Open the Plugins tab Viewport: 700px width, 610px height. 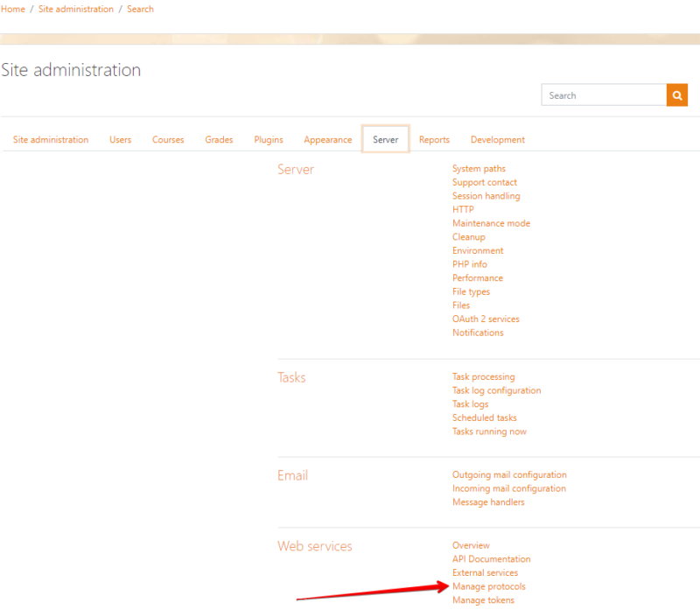(x=269, y=140)
